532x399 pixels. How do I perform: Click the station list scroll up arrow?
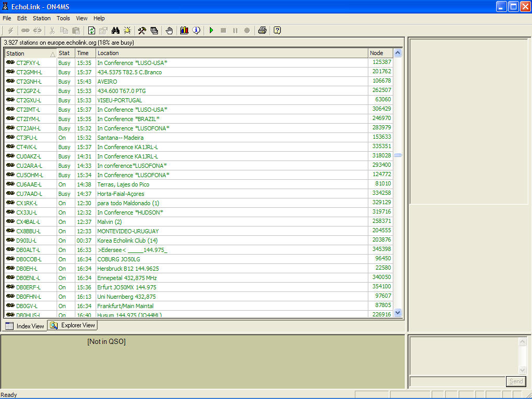pos(397,53)
